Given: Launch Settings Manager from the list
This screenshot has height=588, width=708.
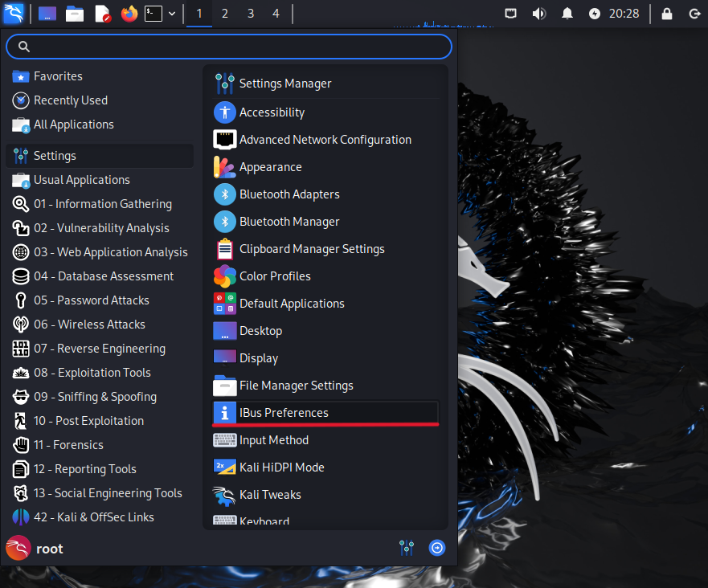Looking at the screenshot, I should [x=325, y=84].
